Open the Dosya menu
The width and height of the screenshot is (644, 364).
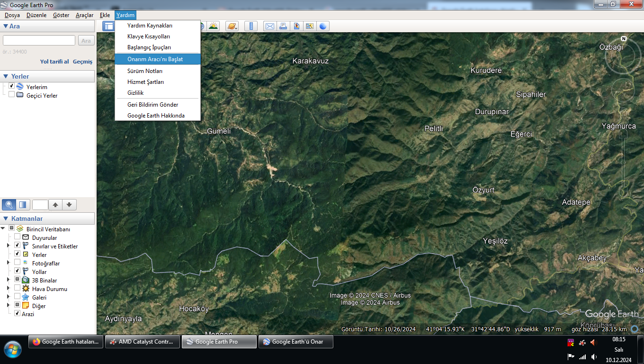click(x=12, y=15)
